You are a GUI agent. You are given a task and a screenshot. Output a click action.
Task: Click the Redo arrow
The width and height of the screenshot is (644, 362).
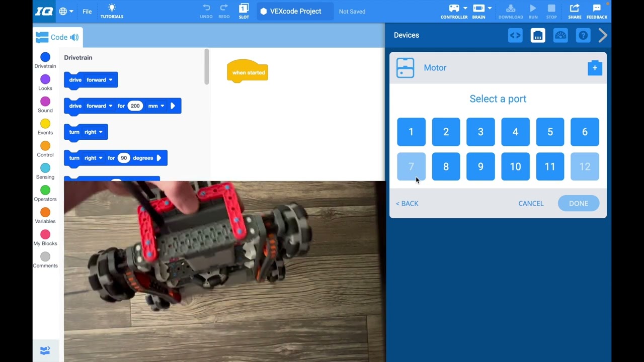pos(224,11)
